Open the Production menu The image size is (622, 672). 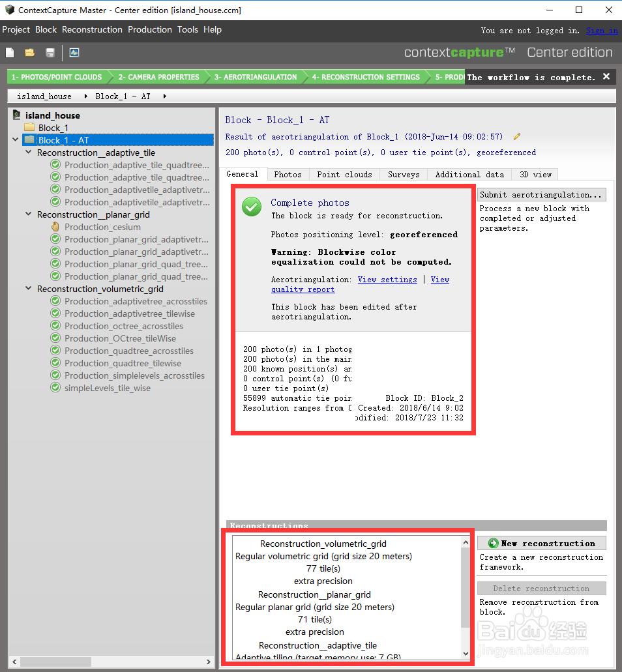point(149,29)
